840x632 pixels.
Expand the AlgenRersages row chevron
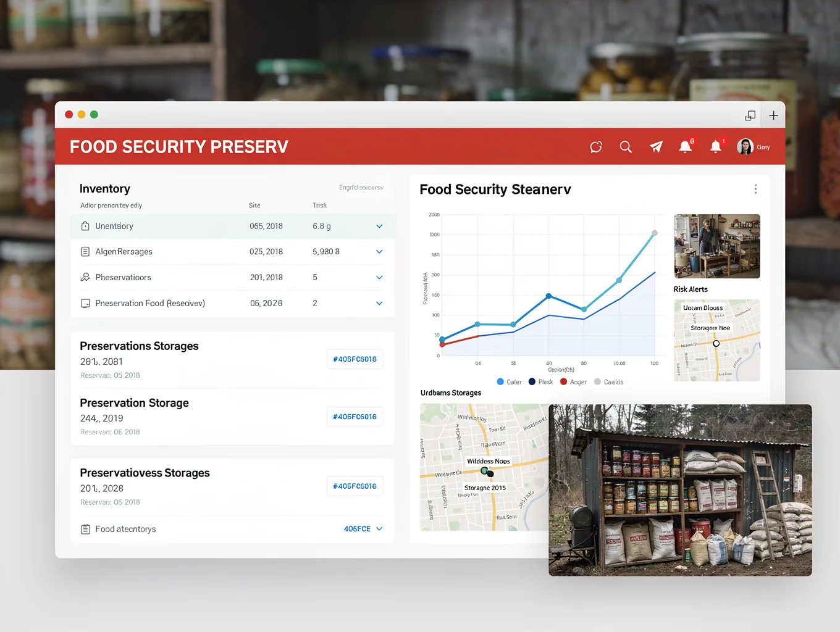click(379, 252)
